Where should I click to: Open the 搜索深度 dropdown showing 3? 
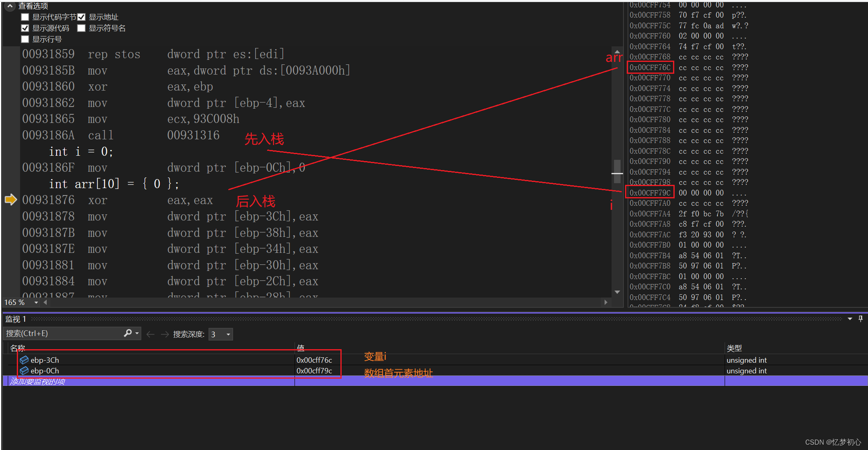click(x=221, y=334)
